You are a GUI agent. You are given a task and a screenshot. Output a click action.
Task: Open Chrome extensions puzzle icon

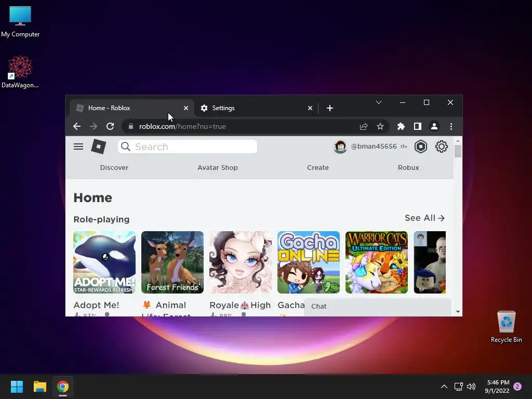coord(401,127)
